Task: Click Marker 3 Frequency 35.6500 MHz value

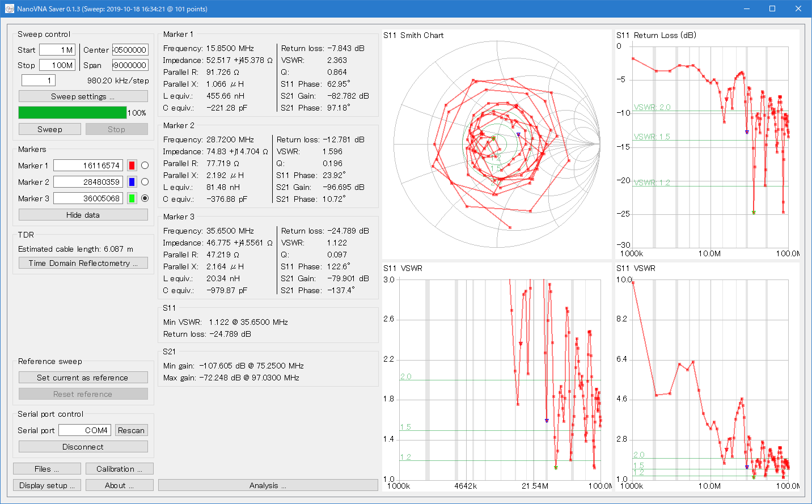Action: coord(230,231)
